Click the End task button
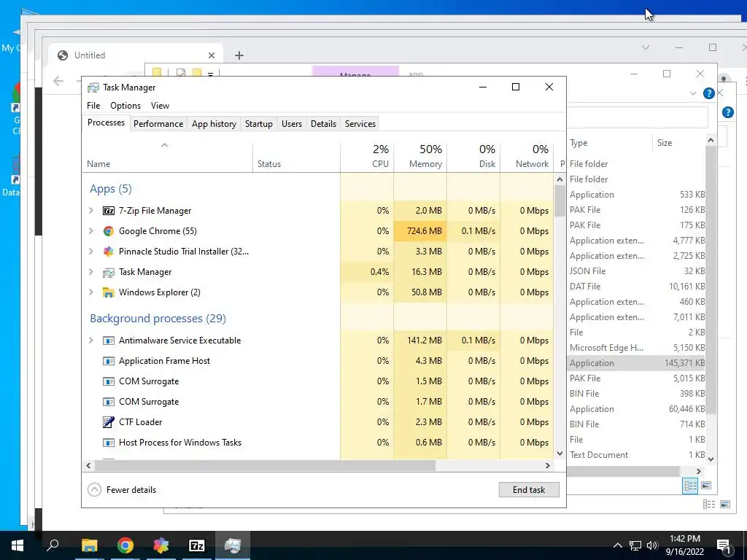The width and height of the screenshot is (747, 560). click(x=529, y=489)
